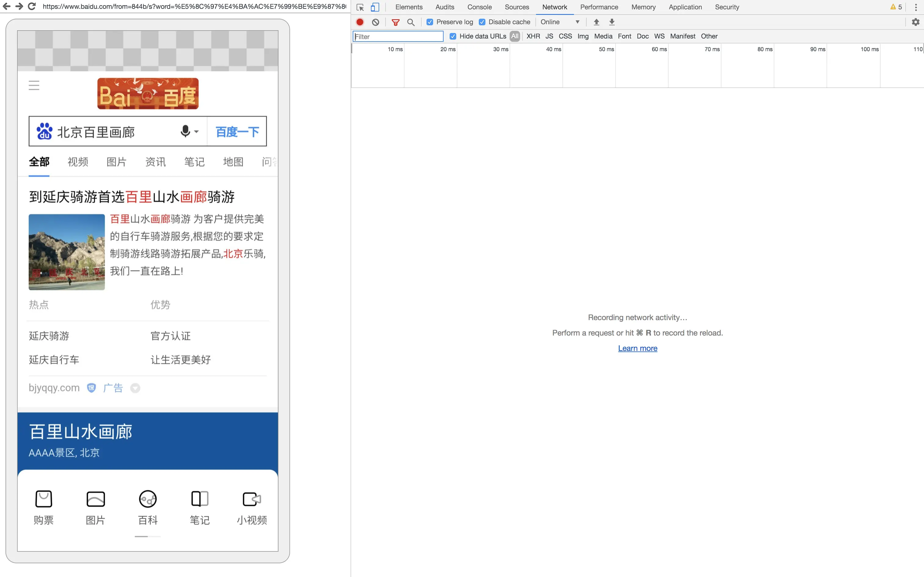This screenshot has width=924, height=577.
Task: Open the Online throttling dropdown
Action: 559,22
